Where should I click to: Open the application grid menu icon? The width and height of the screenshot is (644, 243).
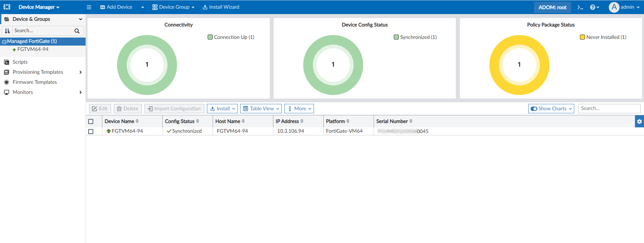tap(7, 7)
